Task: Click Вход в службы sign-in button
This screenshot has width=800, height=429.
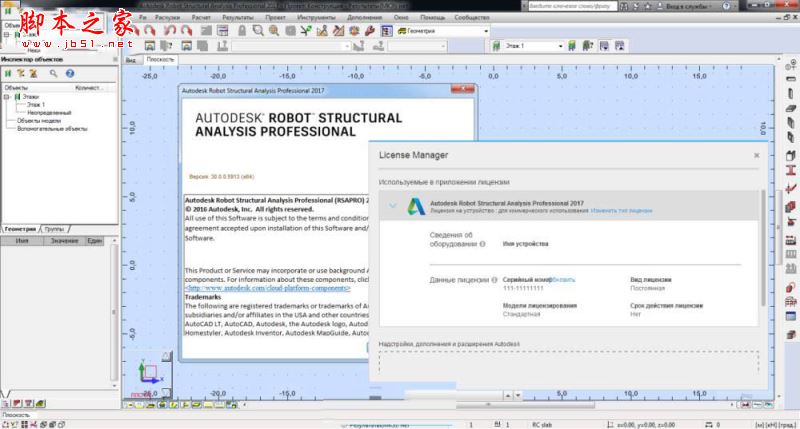Action: tap(686, 6)
